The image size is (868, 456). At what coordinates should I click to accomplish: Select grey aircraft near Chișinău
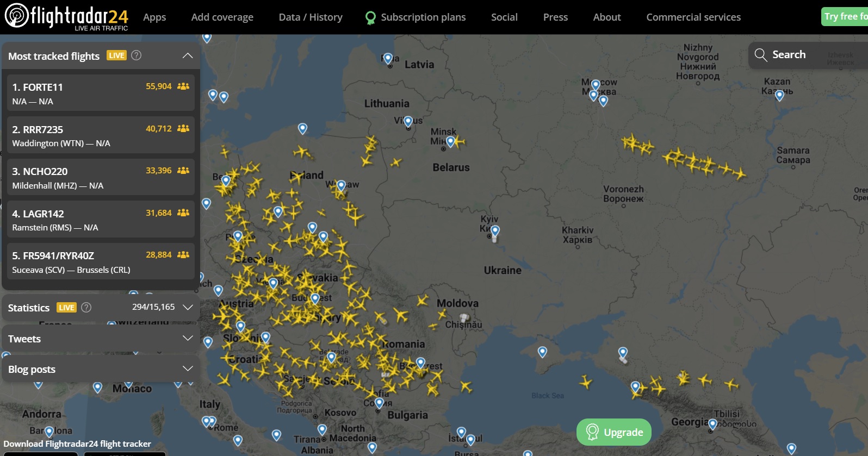464,317
